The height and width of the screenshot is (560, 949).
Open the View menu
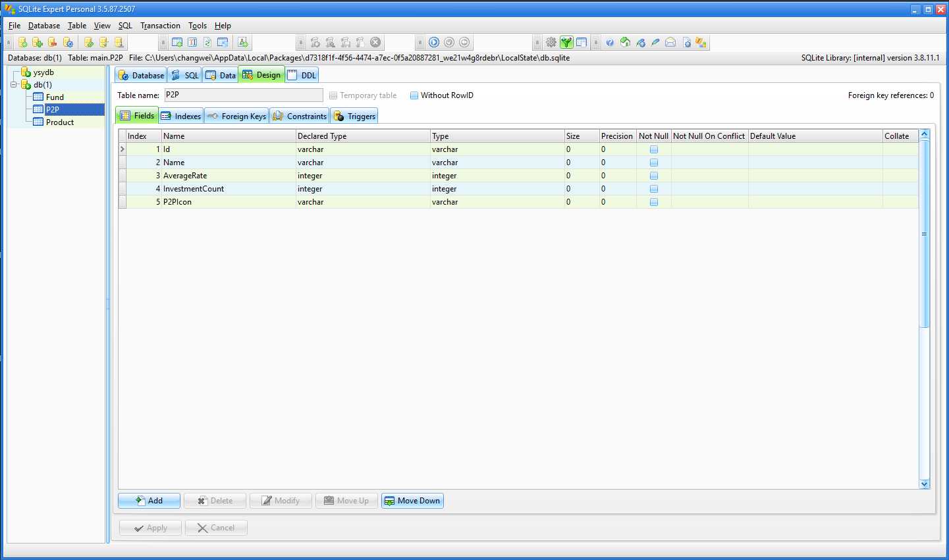pos(102,26)
